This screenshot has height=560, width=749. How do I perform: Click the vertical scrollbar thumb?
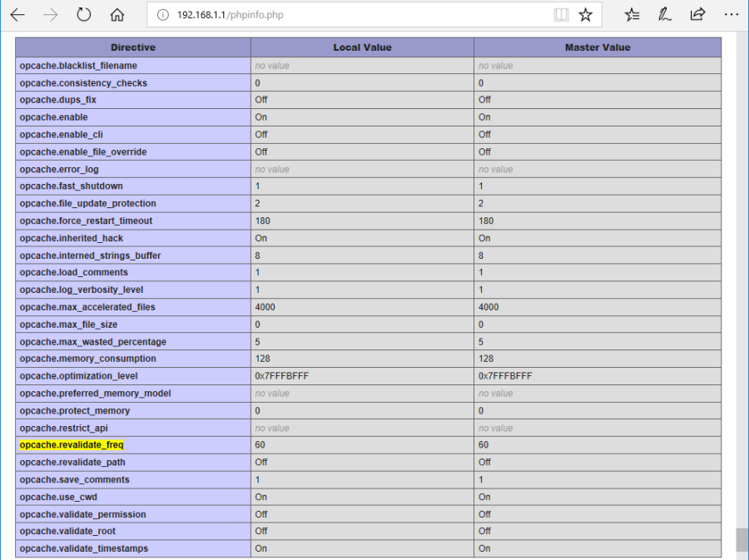pos(742,539)
